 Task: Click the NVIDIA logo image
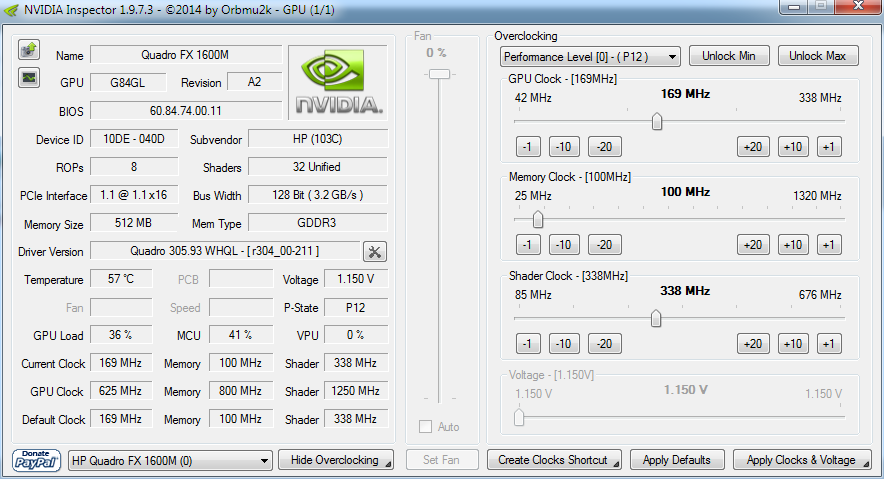338,82
